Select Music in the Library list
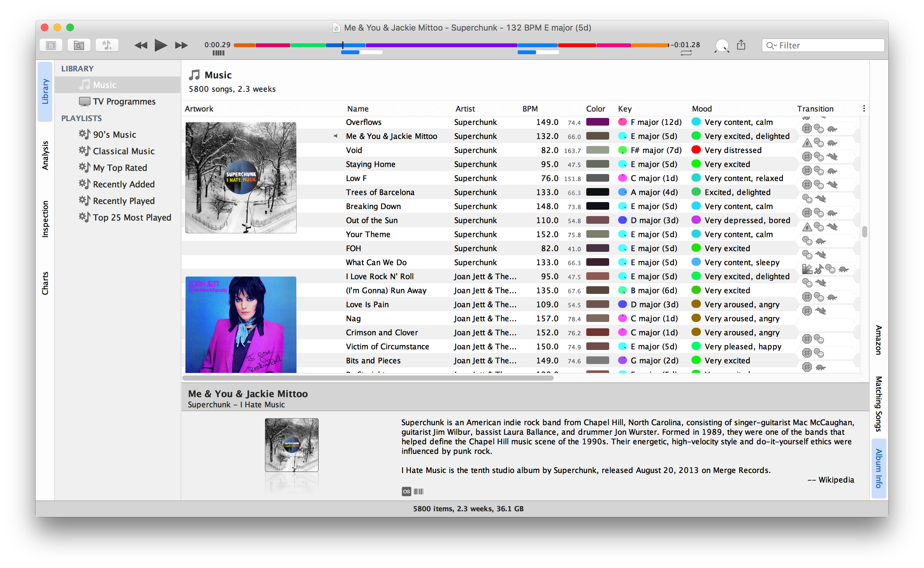 (118, 85)
